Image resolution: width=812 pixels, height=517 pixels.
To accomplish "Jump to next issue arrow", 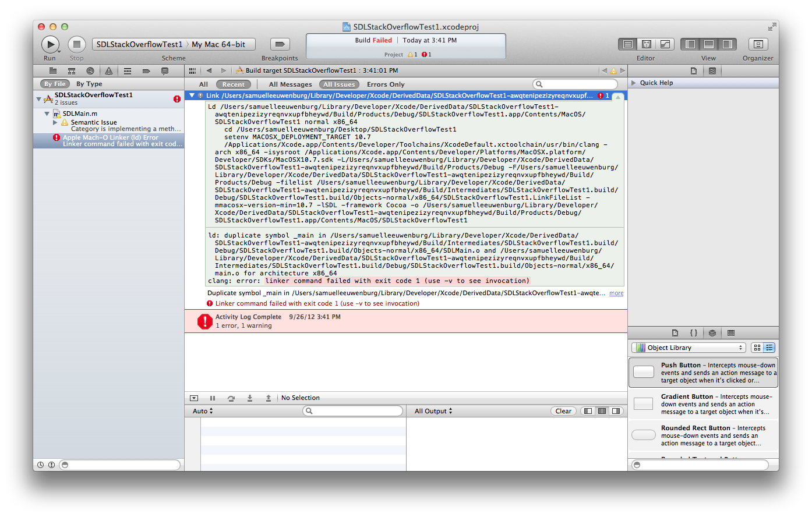I will pyautogui.click(x=622, y=70).
